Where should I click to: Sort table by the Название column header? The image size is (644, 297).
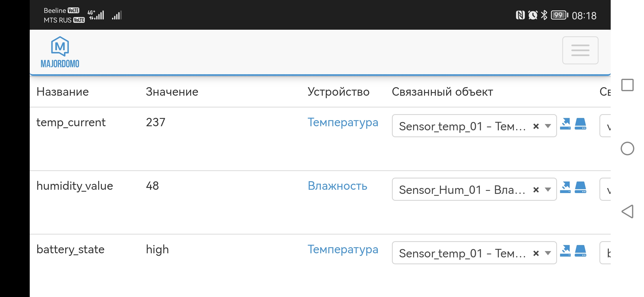(x=62, y=92)
